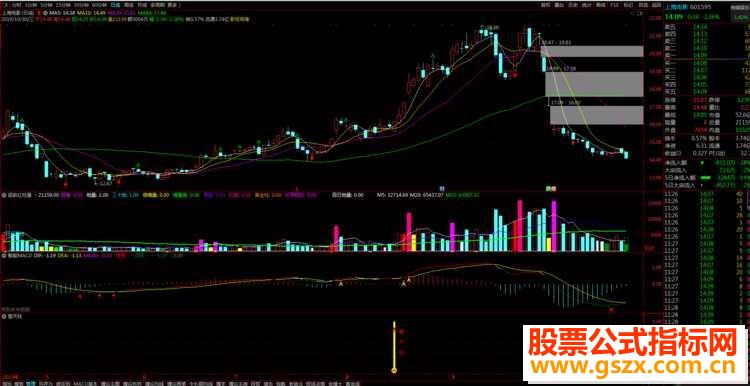
Task: Select the 30分钟 period tab
Action: pyautogui.click(x=81, y=5)
